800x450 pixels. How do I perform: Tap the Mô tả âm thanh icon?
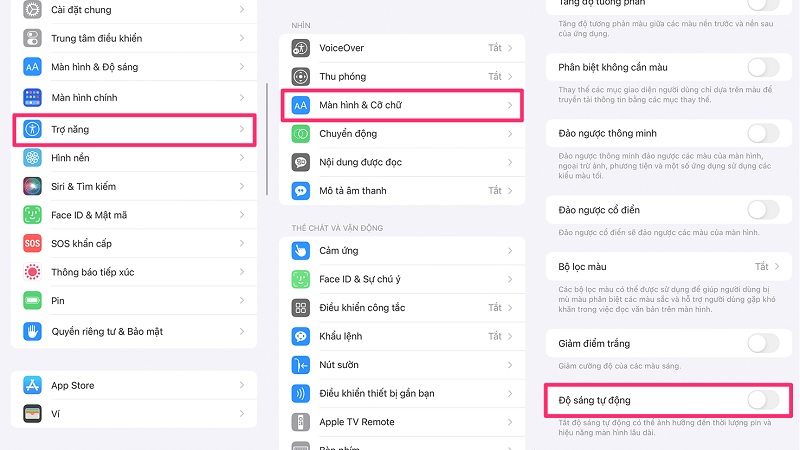pyautogui.click(x=301, y=191)
